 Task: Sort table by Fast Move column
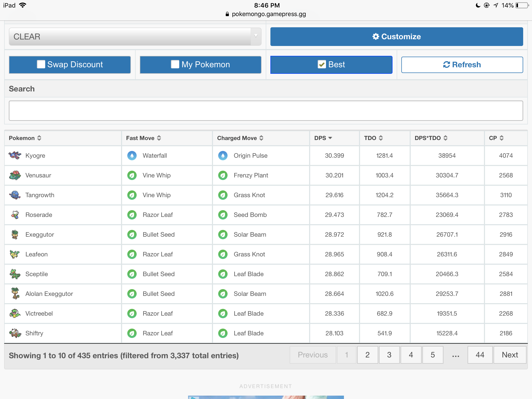click(x=167, y=138)
